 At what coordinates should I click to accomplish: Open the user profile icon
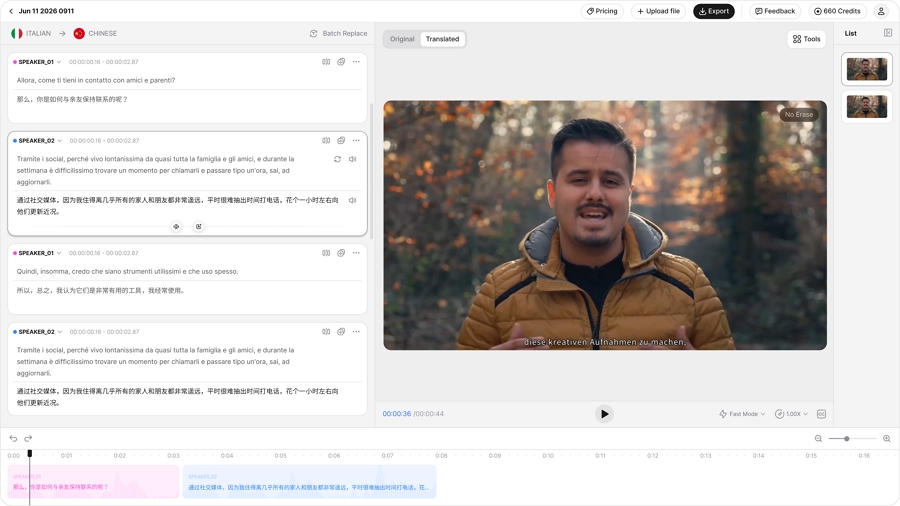880,11
